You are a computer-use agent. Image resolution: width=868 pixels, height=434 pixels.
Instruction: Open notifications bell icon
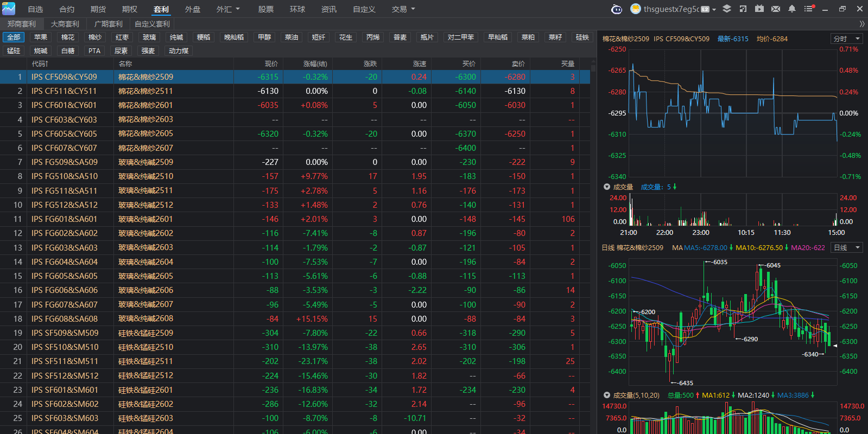pyautogui.click(x=792, y=9)
